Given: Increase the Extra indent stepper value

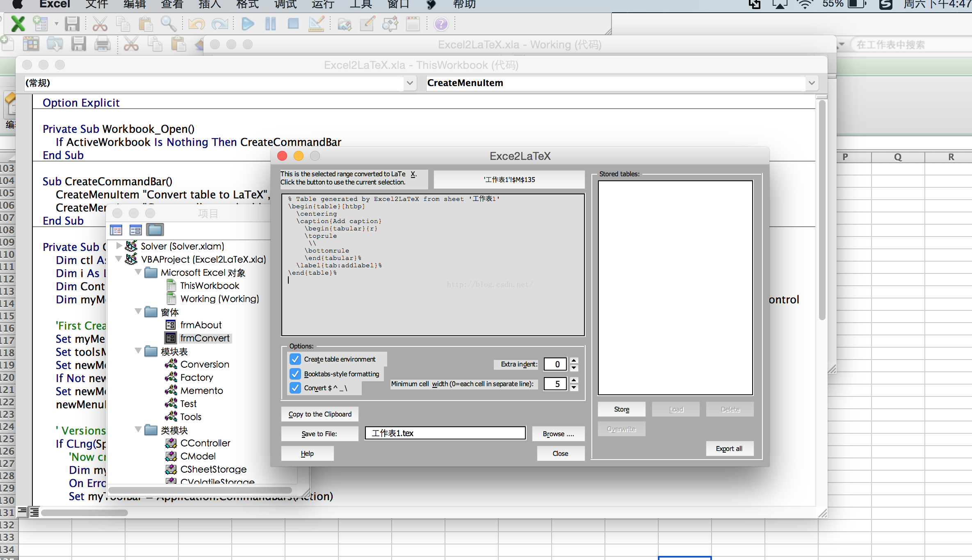Looking at the screenshot, I should tap(574, 361).
